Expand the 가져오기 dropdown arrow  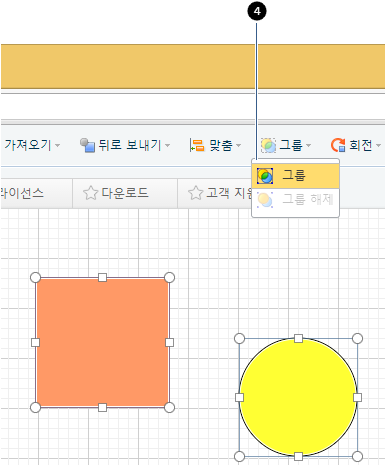(x=57, y=146)
